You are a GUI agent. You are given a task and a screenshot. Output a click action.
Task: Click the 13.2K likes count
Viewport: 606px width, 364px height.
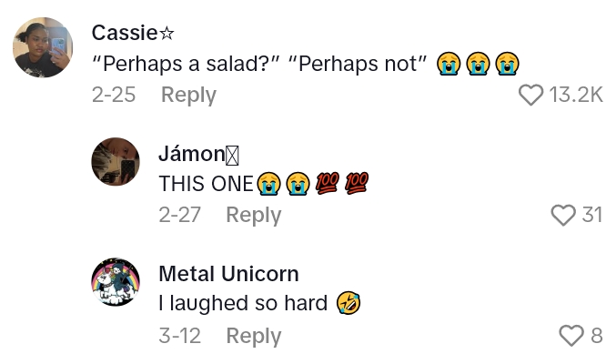[x=576, y=95]
